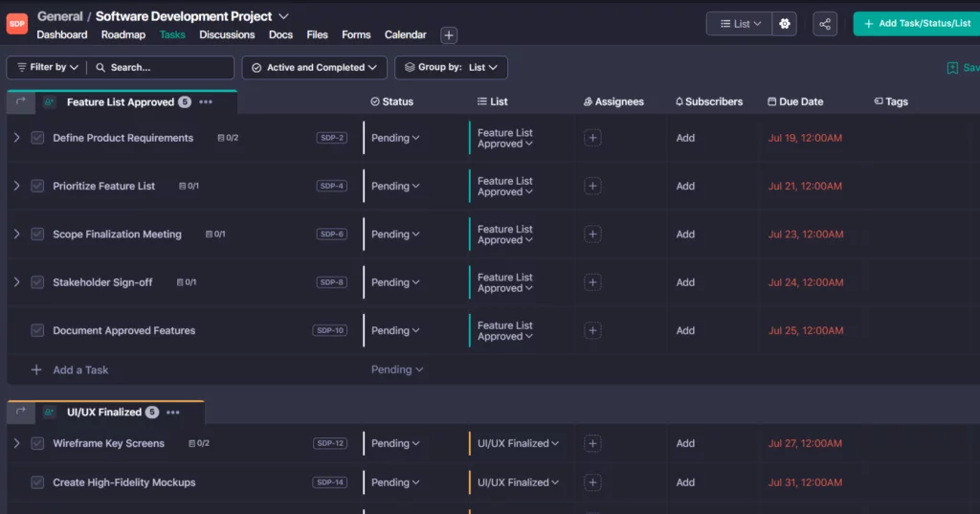This screenshot has width=980, height=514.
Task: Add subscribers to Define Product Requirements
Action: tap(685, 138)
